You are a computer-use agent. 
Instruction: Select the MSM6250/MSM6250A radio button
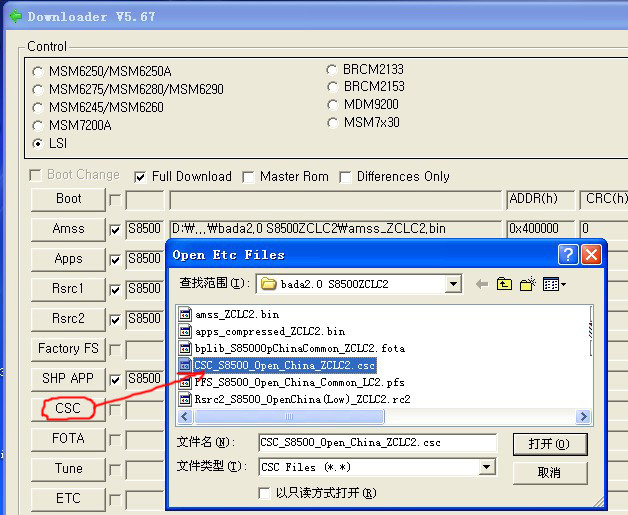(x=38, y=72)
